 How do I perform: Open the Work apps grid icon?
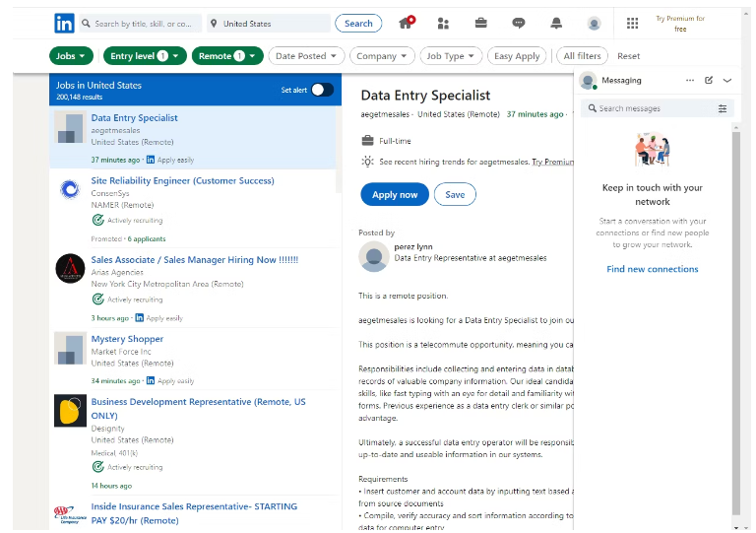click(632, 24)
